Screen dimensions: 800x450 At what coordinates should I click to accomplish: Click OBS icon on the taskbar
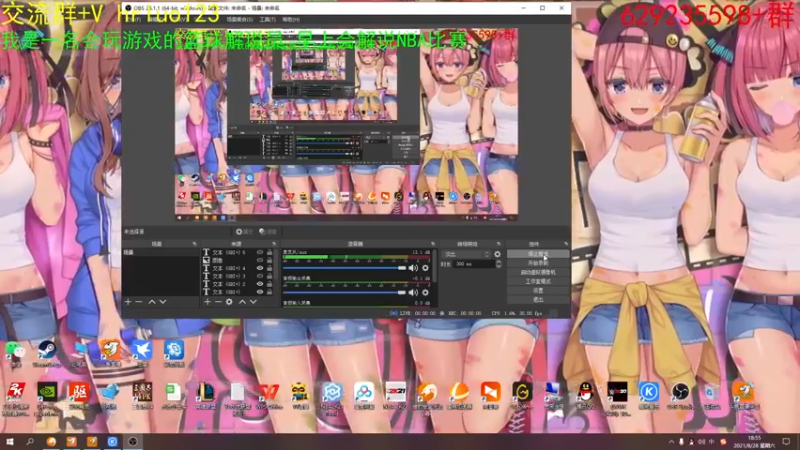133,442
